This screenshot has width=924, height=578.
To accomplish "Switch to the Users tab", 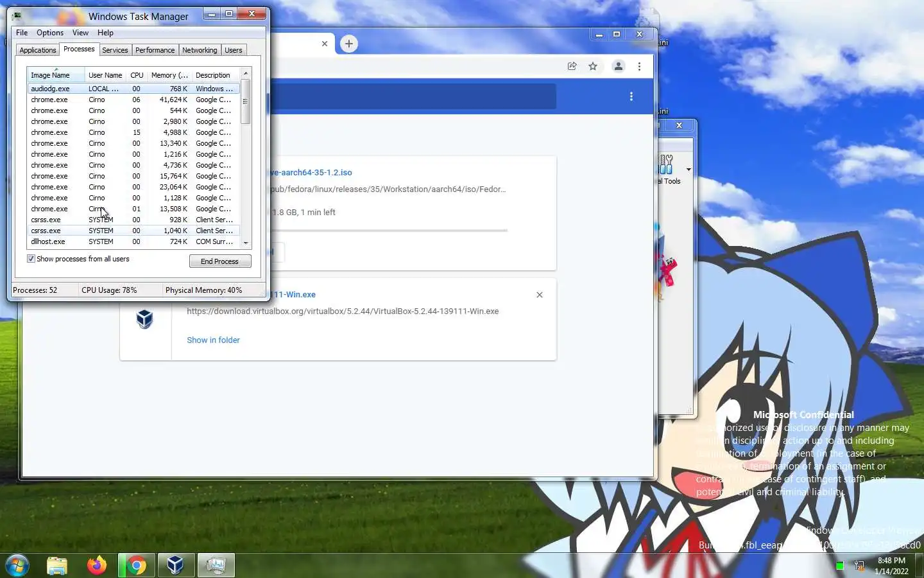I will click(234, 50).
